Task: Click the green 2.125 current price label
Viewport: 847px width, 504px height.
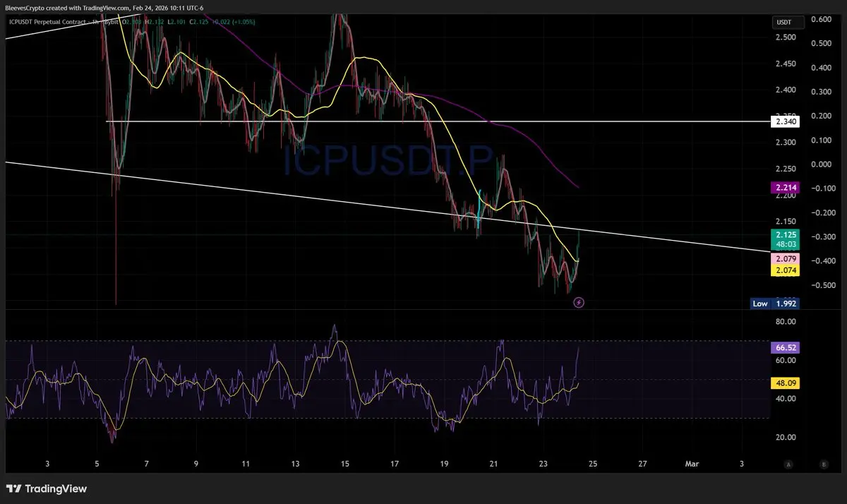Action: pyautogui.click(x=785, y=239)
